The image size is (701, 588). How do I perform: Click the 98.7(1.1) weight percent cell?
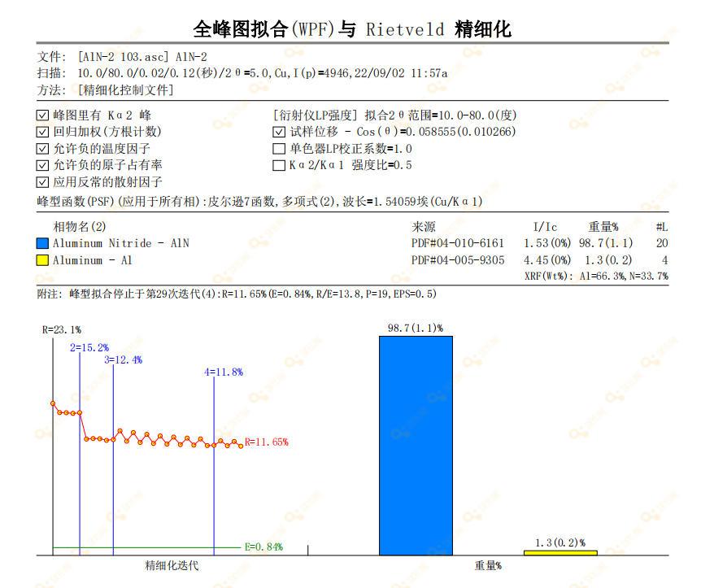click(x=606, y=243)
